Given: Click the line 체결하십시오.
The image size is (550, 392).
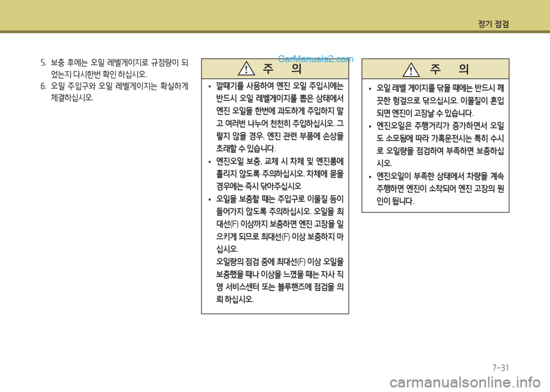Looking at the screenshot, I should click(x=72, y=97).
